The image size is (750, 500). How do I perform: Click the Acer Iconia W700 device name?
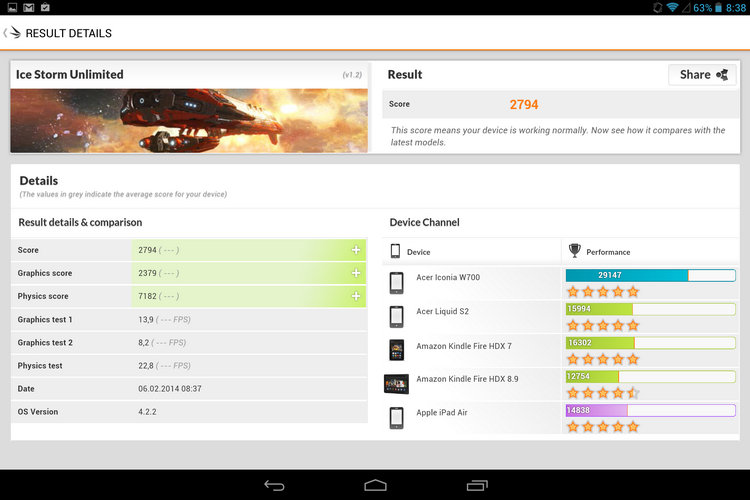(x=448, y=277)
